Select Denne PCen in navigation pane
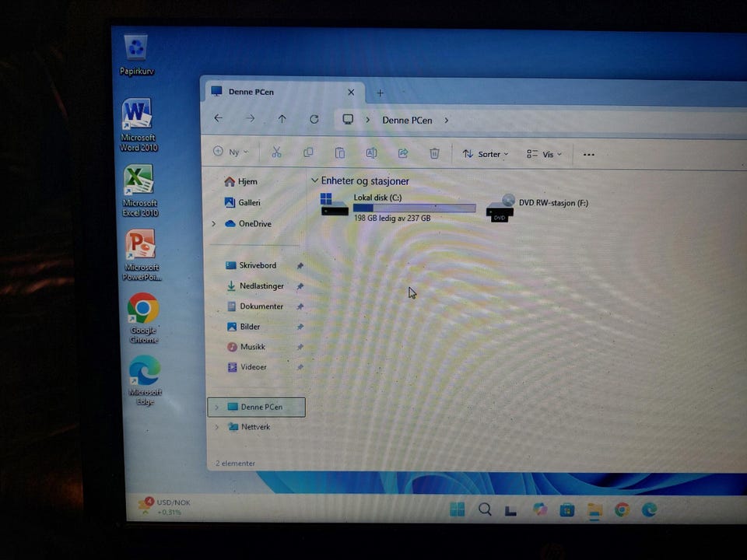 (x=256, y=407)
